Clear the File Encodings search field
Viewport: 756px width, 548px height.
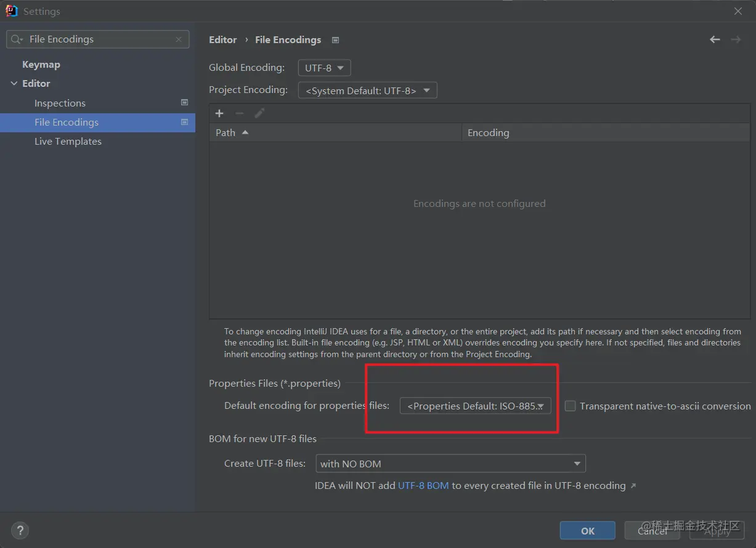coord(179,39)
